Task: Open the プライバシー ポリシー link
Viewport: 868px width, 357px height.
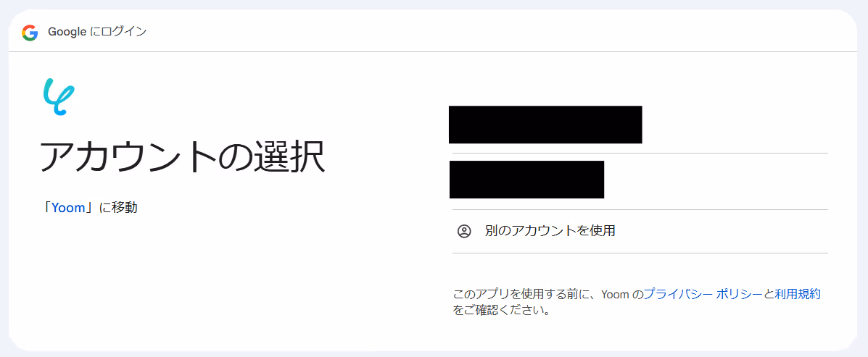Action: click(703, 294)
